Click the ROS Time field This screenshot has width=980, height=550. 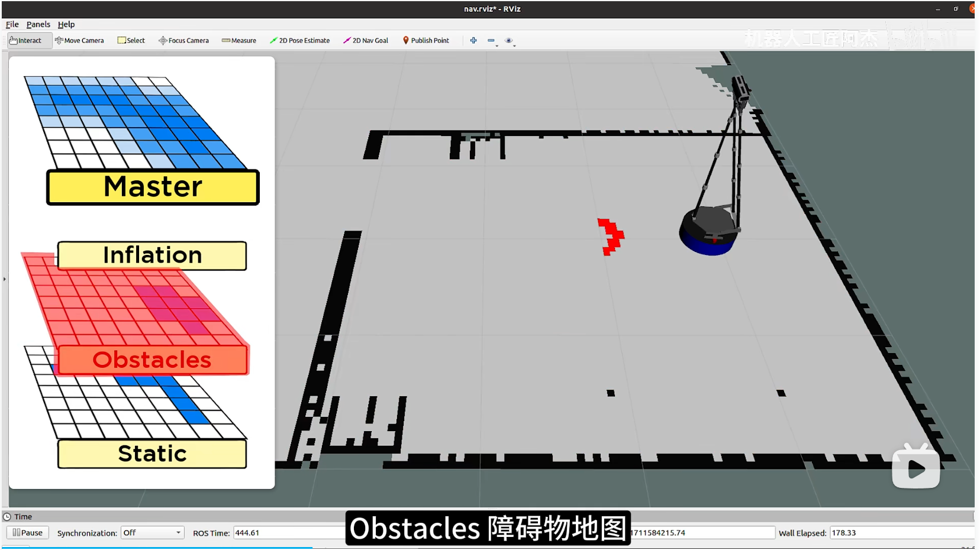pos(289,533)
